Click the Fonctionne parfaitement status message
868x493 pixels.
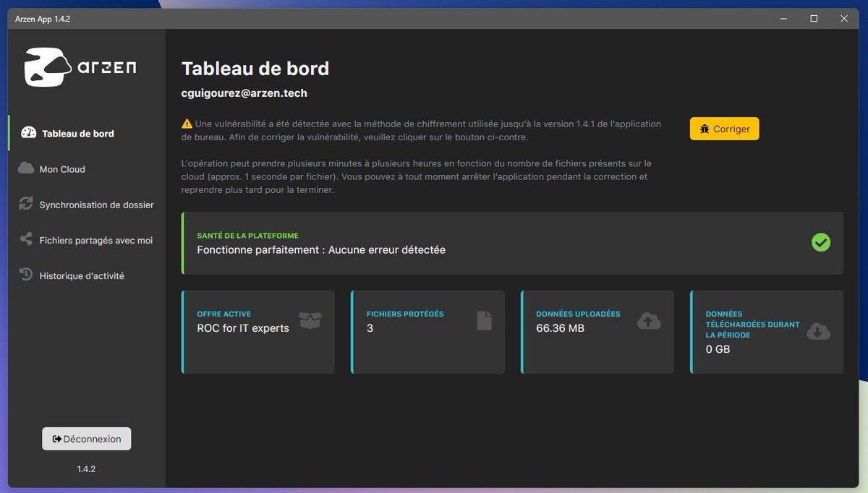click(x=321, y=250)
